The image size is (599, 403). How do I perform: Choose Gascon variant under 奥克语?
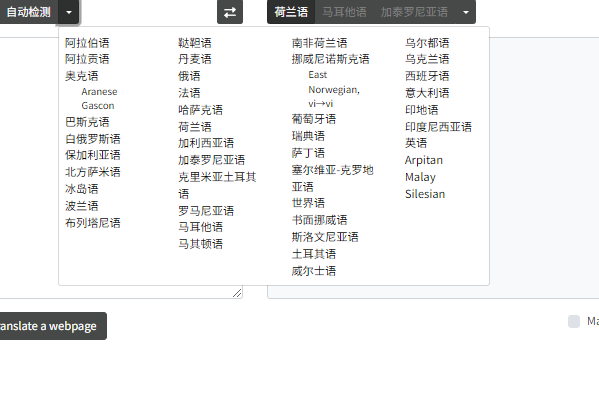(x=98, y=105)
